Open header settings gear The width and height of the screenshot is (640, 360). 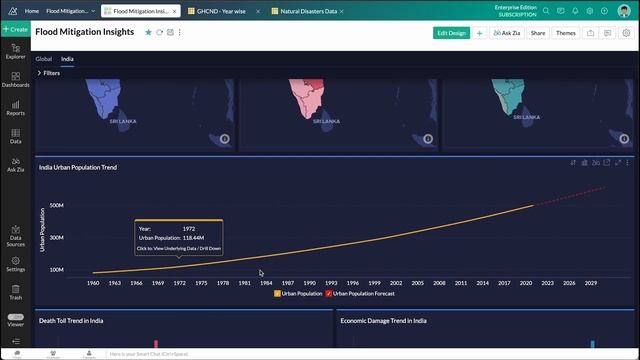tap(590, 11)
